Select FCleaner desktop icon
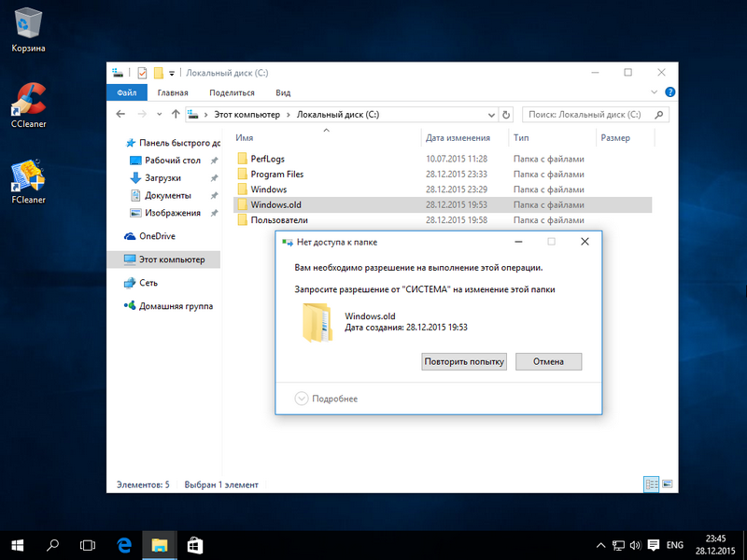Image resolution: width=747 pixels, height=560 pixels. click(x=28, y=177)
